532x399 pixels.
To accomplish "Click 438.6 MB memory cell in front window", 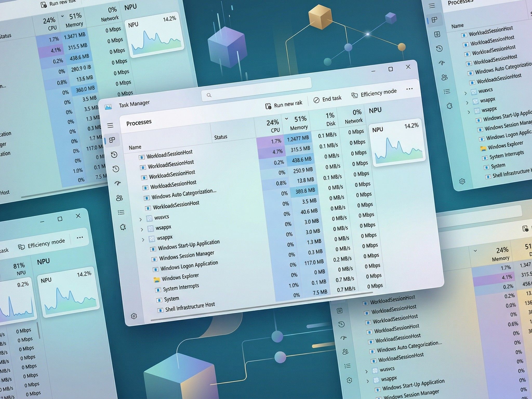I will (301, 160).
